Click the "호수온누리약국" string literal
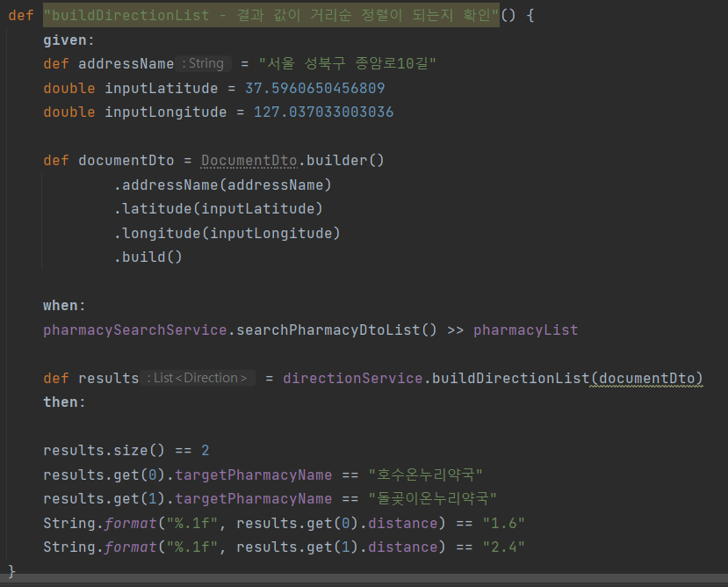 click(x=425, y=475)
